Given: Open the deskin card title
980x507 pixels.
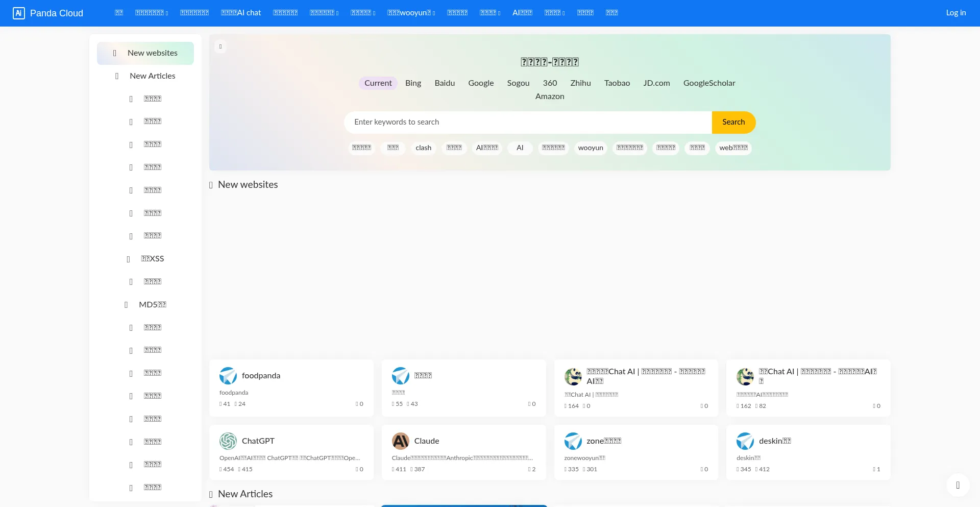Looking at the screenshot, I should point(775,441).
